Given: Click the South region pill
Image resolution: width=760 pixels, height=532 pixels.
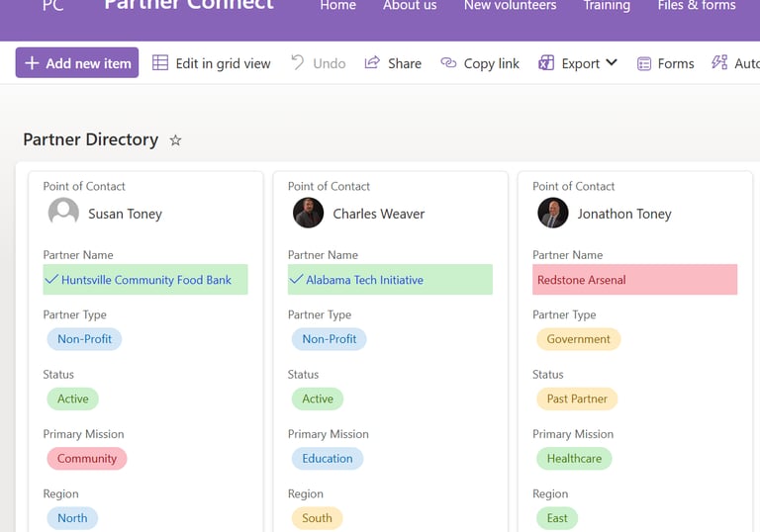Looking at the screenshot, I should coord(317,518).
